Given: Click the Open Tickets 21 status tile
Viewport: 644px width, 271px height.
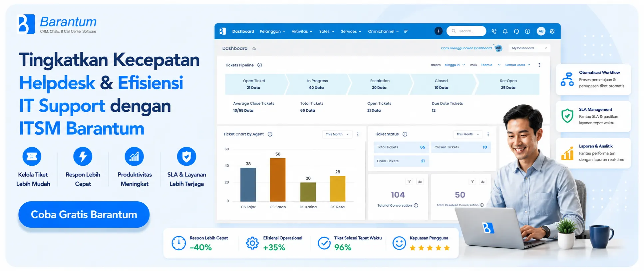Looking at the screenshot, I should 401,161.
